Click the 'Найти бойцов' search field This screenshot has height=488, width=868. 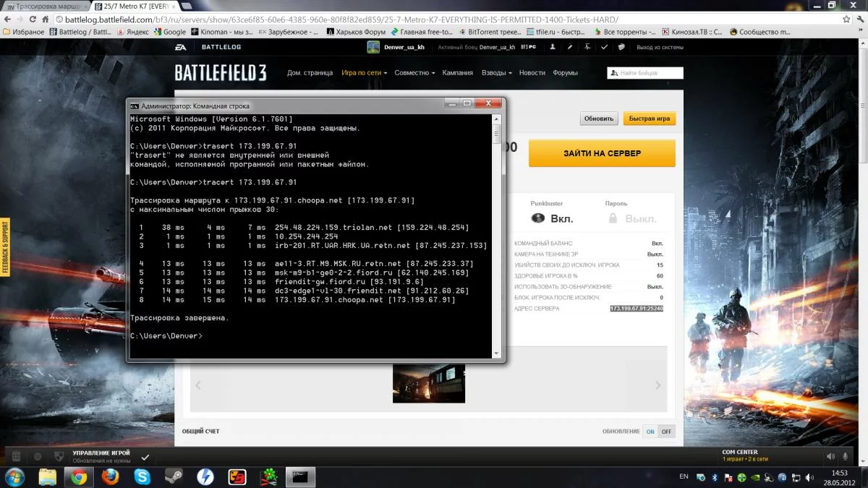[x=645, y=73]
